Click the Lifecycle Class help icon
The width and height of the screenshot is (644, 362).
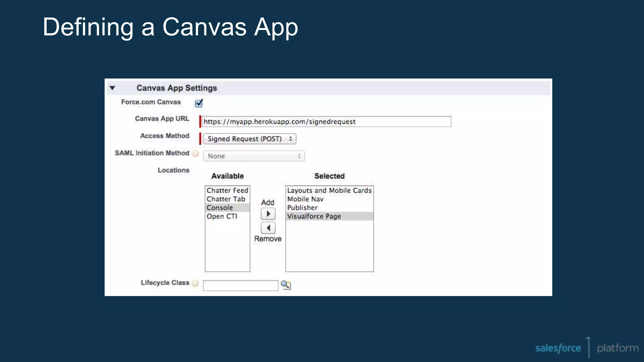(x=195, y=283)
